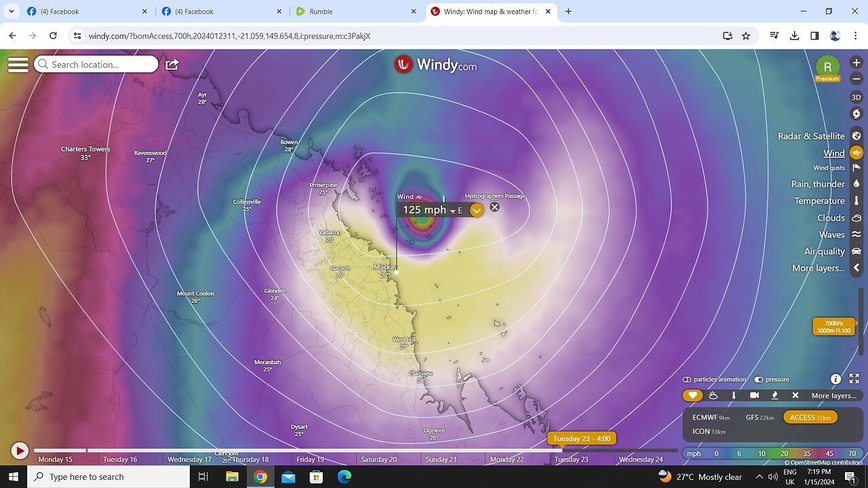The width and height of the screenshot is (868, 488).
Task: Reload the page
Action: coord(53,36)
